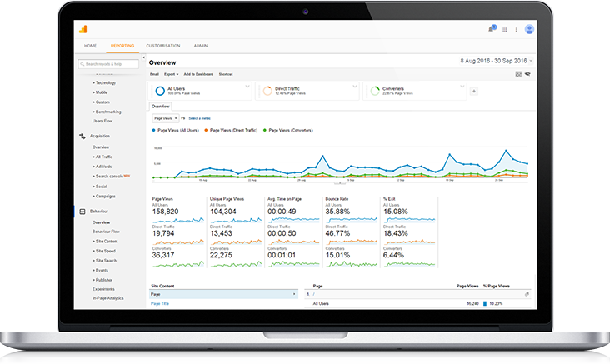Click the Converters segment ring icon
Viewport: 610px width, 364px height.
click(375, 91)
